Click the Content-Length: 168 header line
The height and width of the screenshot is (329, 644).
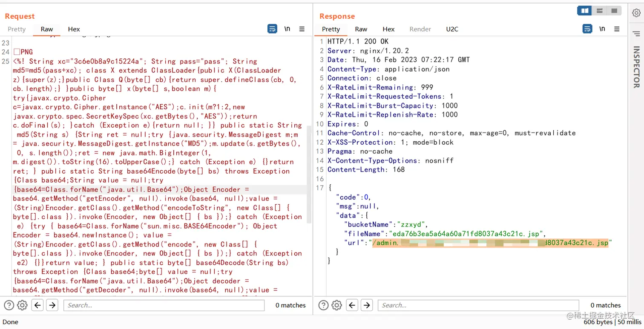click(366, 169)
